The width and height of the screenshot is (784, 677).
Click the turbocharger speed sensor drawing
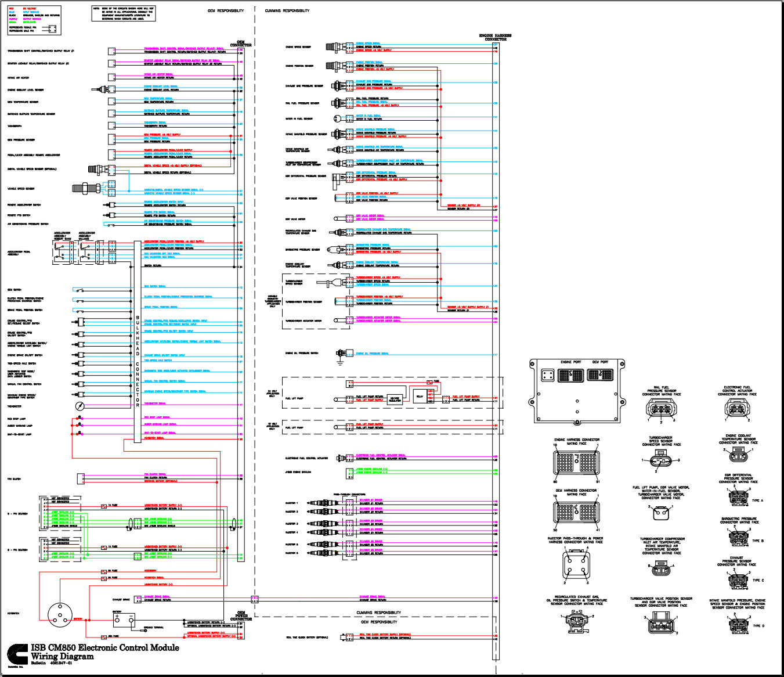pos(332,283)
